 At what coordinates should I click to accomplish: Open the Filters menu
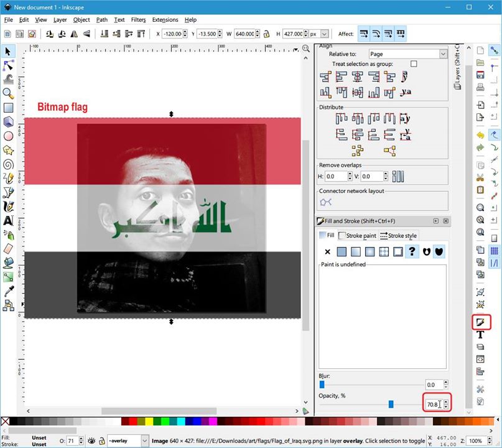point(138,19)
